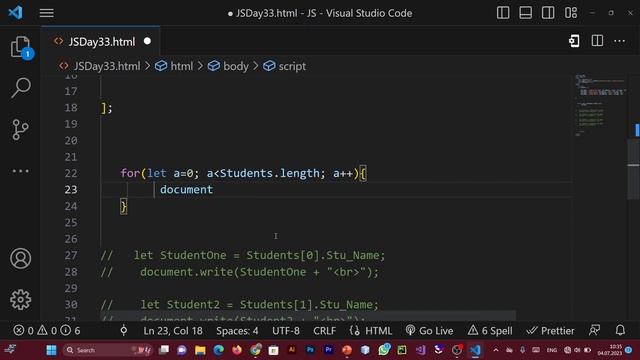
Task: Click the taskbar Search box
Action: point(108,350)
